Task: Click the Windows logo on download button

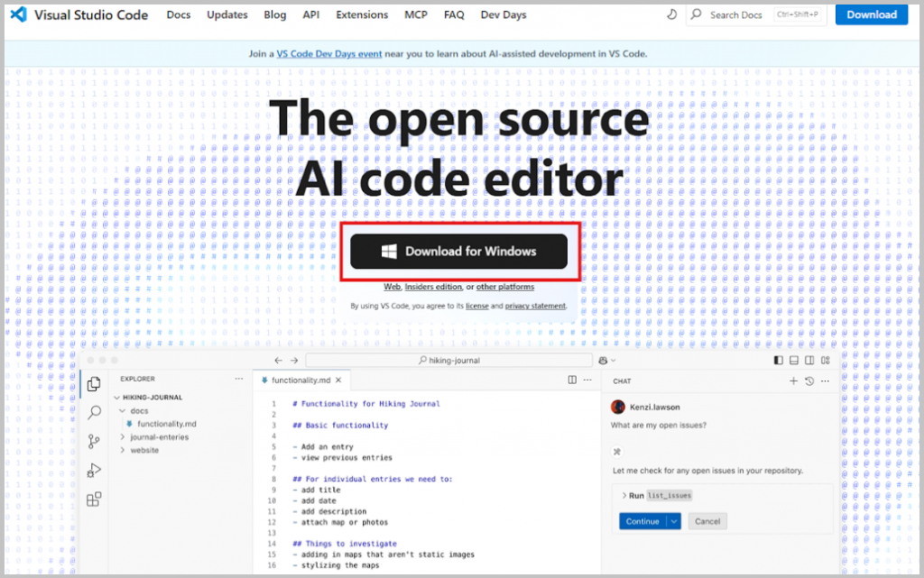Action: (x=389, y=252)
